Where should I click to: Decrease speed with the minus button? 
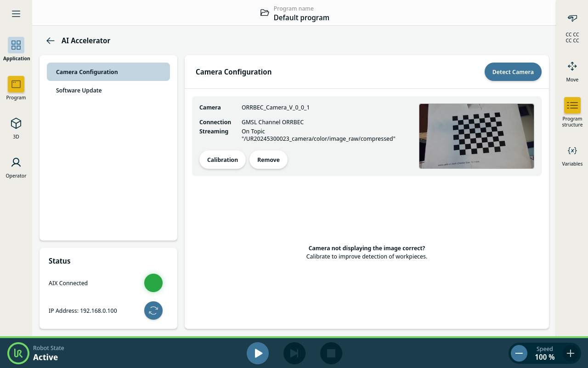pos(519,353)
